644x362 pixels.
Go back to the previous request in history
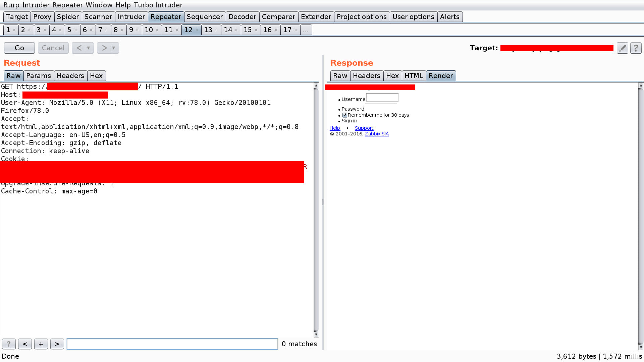pyautogui.click(x=79, y=48)
